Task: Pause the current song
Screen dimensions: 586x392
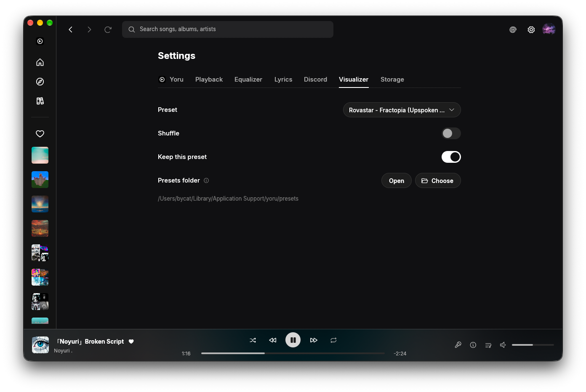Action: click(x=293, y=340)
